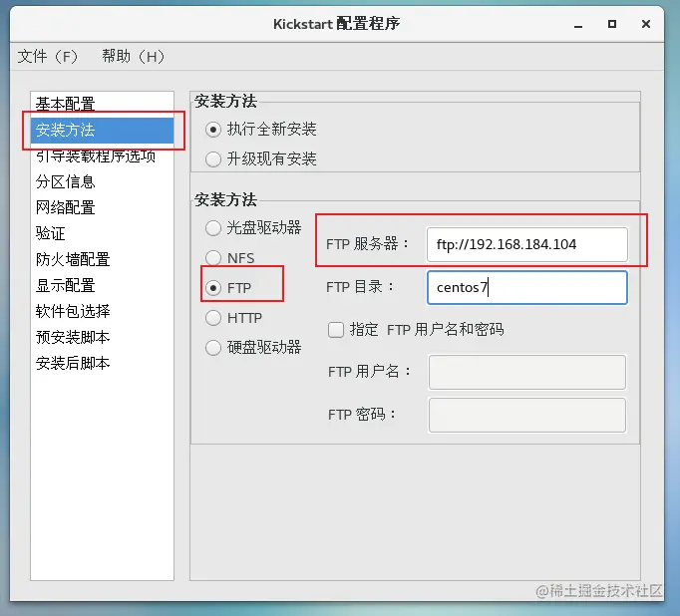Select 验证 in the sidebar
The height and width of the screenshot is (616, 680).
[x=103, y=233]
